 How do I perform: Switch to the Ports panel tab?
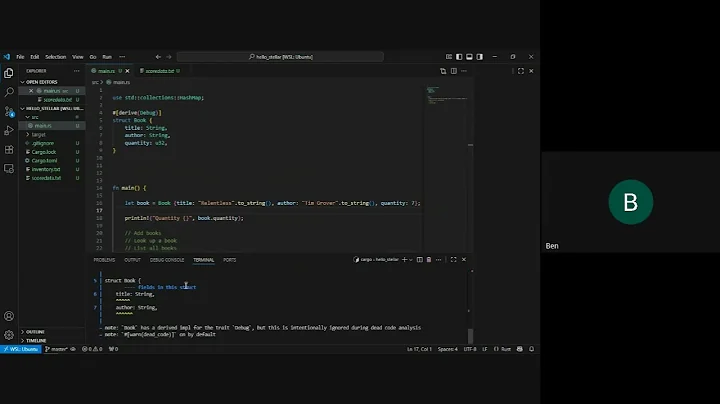click(x=230, y=260)
